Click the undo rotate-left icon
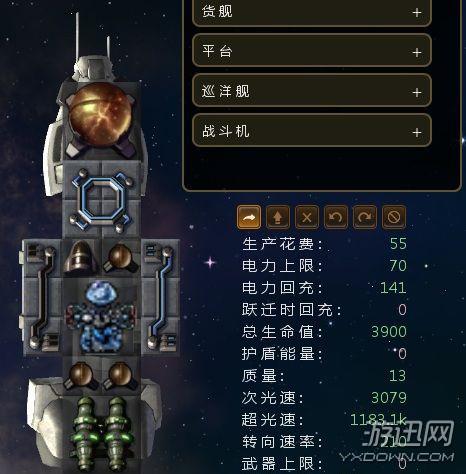The height and width of the screenshot is (474, 466). [336, 217]
